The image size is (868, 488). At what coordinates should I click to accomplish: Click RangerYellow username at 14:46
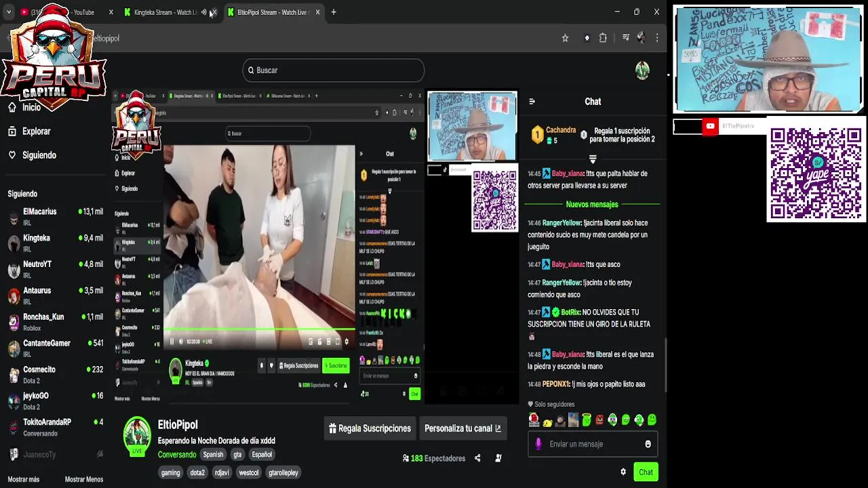click(561, 223)
